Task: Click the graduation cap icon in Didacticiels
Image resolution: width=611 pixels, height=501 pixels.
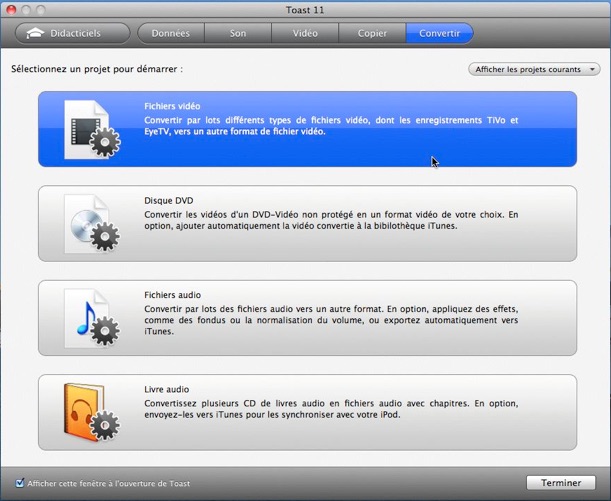Action: [x=35, y=34]
